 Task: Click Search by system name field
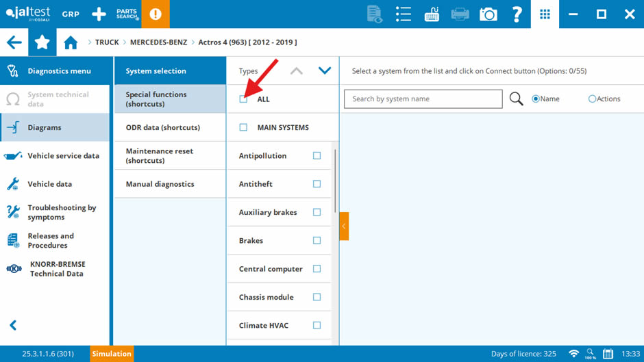pyautogui.click(x=423, y=99)
